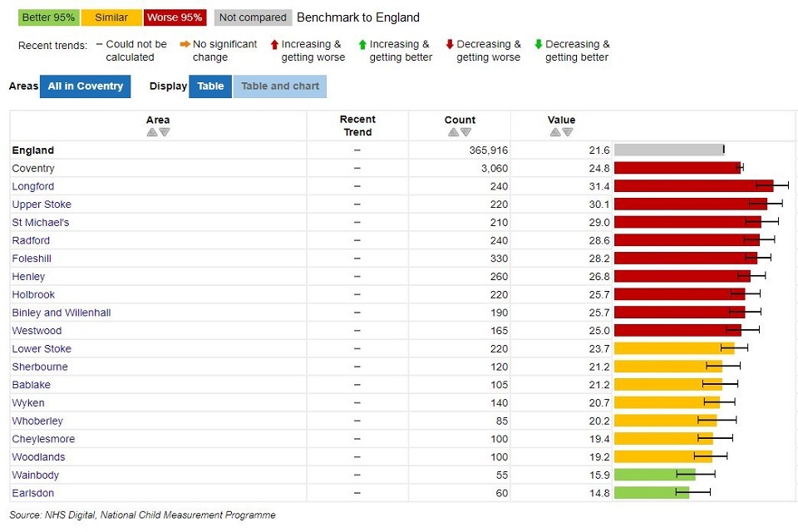This screenshot has height=532, width=798.
Task: Click the green 'Decreasing & getting better' arrow icon
Action: (x=539, y=45)
